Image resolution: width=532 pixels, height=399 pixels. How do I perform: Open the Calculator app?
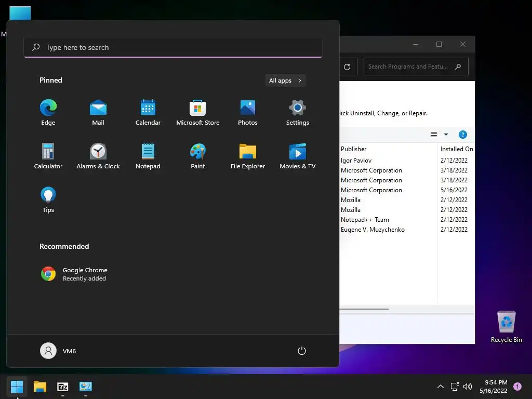pyautogui.click(x=48, y=156)
